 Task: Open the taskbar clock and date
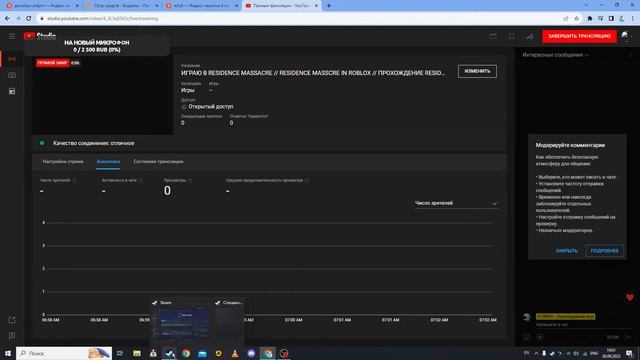tap(611, 353)
